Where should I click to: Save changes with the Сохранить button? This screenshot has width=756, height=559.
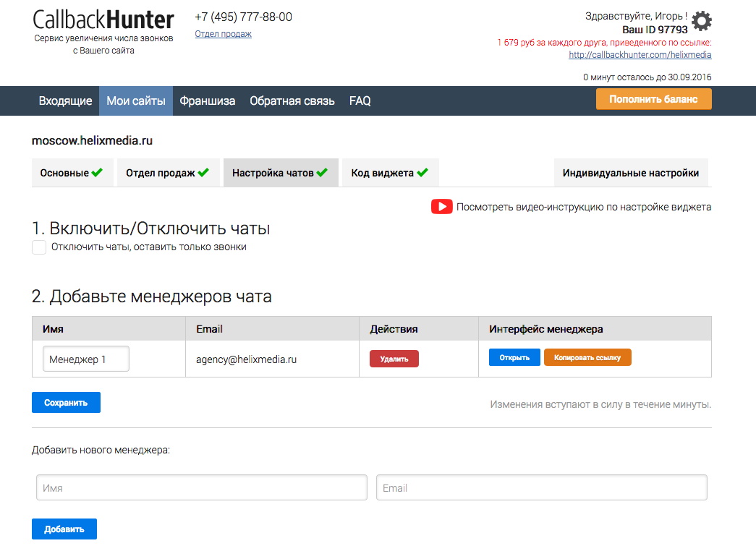click(x=66, y=402)
